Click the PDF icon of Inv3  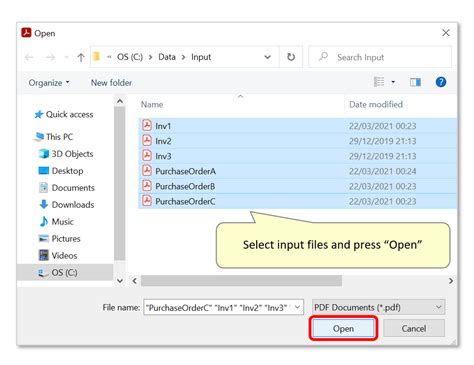click(147, 155)
